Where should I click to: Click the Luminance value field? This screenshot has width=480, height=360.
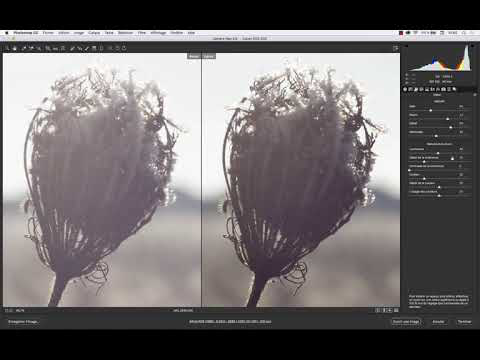[462, 149]
